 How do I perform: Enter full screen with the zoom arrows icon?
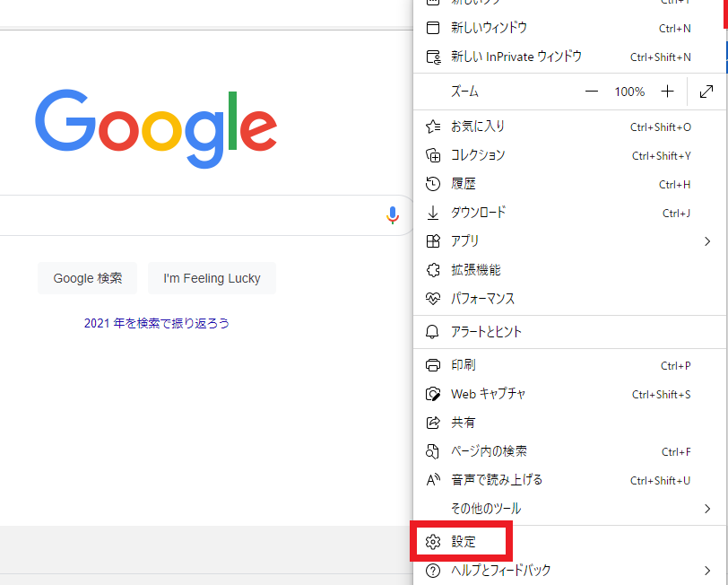pyautogui.click(x=706, y=92)
